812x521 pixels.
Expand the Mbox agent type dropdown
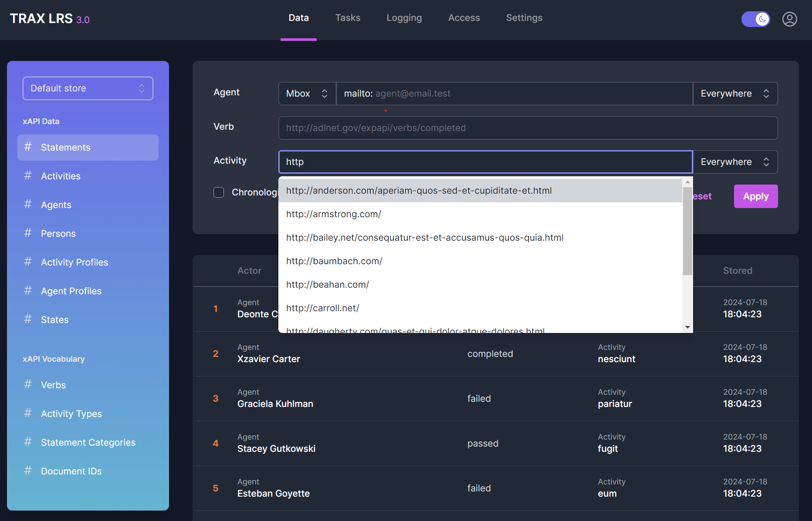click(x=307, y=94)
